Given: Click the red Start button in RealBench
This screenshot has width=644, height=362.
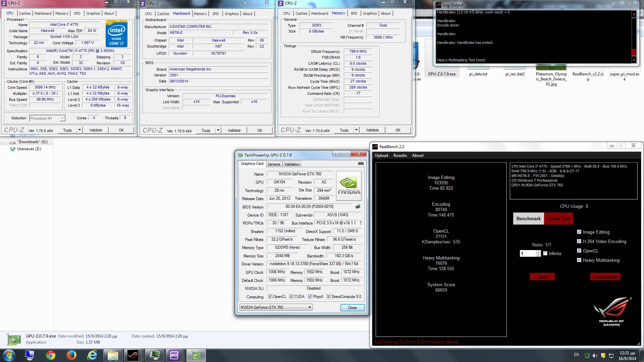Looking at the screenshot, I should 542,277.
